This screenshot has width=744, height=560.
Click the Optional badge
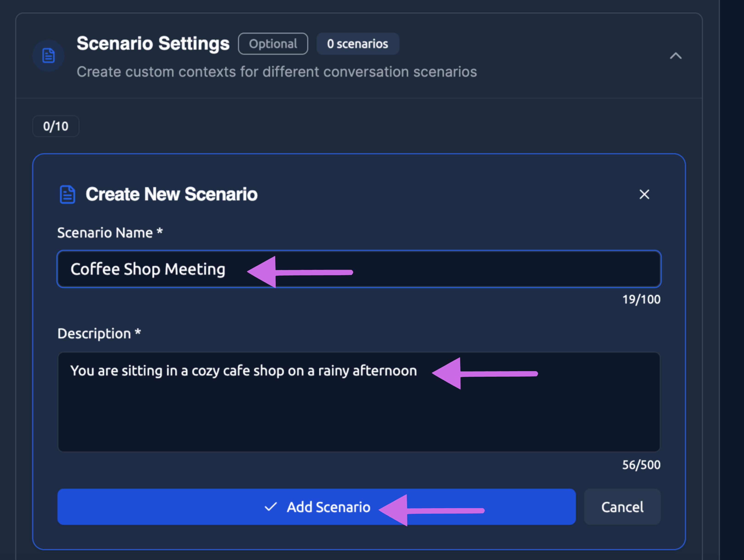(x=273, y=44)
